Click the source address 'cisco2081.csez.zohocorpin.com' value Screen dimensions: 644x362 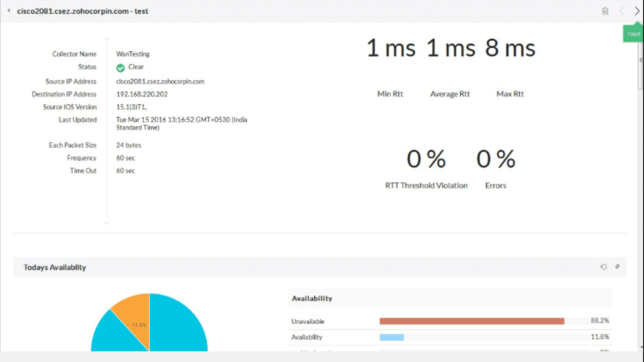[160, 82]
